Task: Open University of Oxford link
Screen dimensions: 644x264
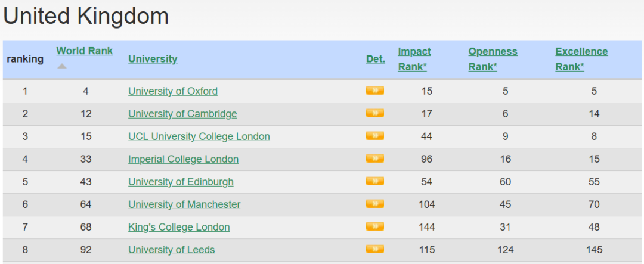Action: (x=173, y=91)
